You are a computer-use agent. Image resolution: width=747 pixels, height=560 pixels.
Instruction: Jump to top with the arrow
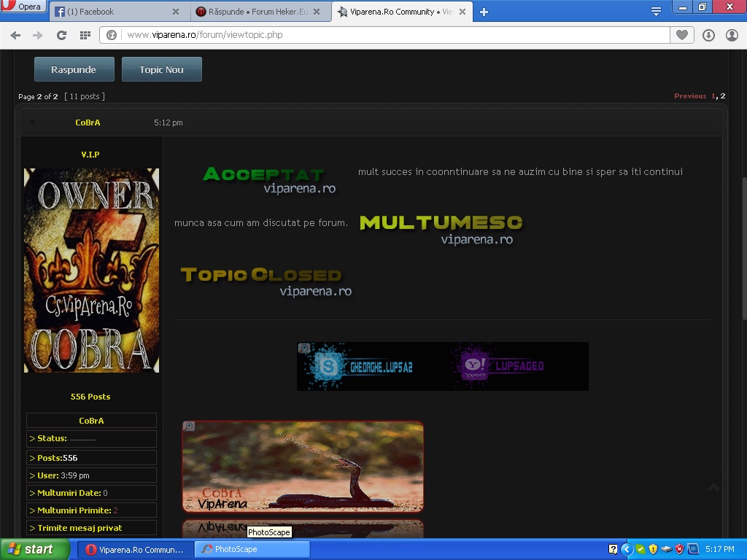click(x=713, y=488)
